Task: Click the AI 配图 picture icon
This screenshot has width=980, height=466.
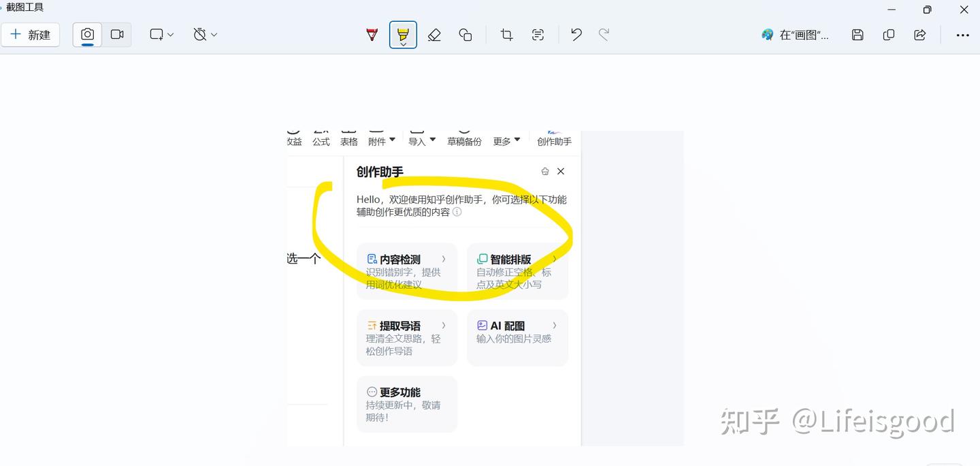Action: click(483, 326)
